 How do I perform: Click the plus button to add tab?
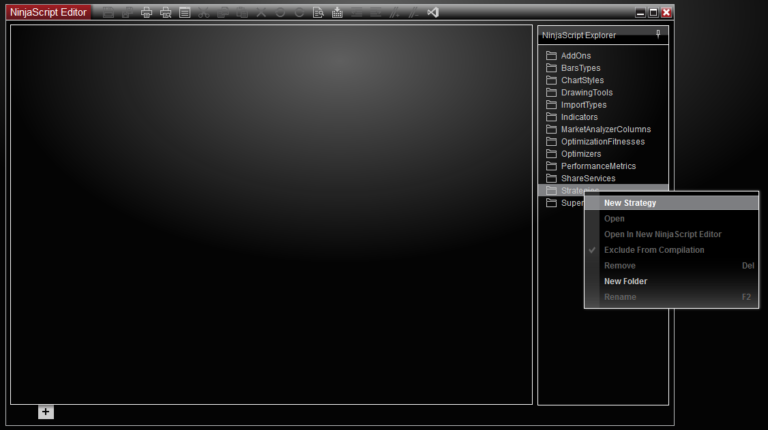pyautogui.click(x=46, y=412)
